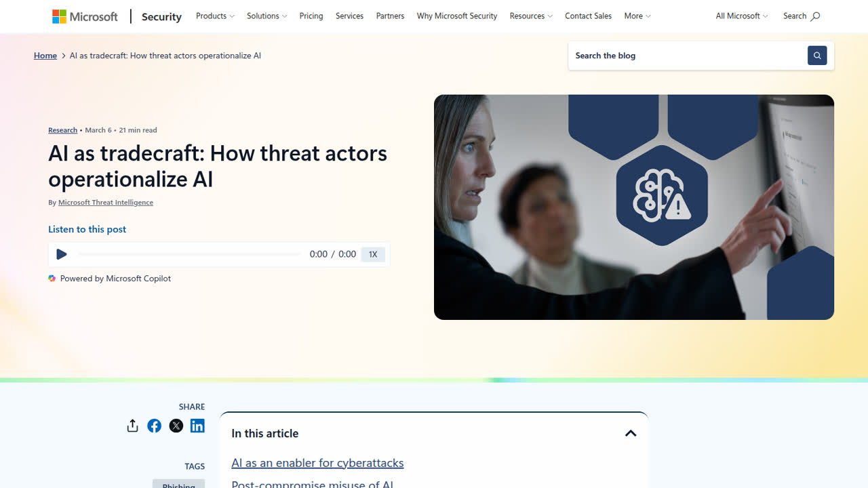Click the breadcrumb article title text
The height and width of the screenshot is (488, 868).
pos(165,56)
